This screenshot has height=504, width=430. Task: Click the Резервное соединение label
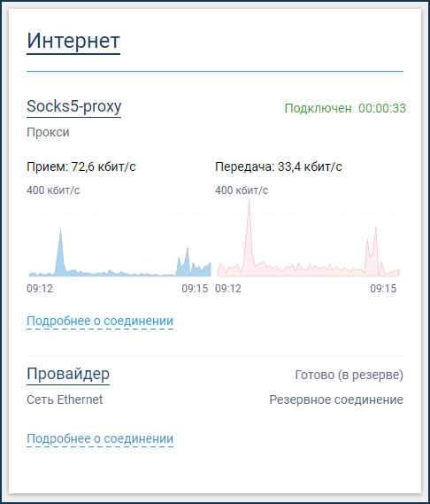[x=336, y=399]
